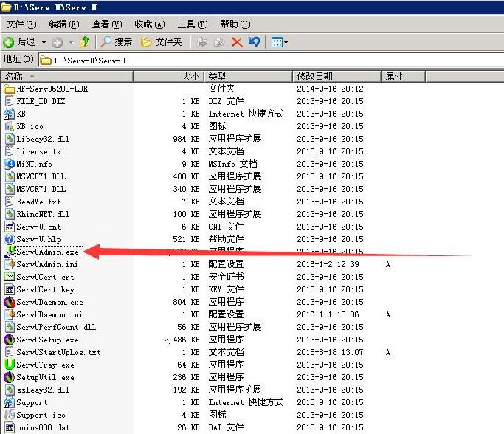
Task: Click the 安全证书 type cell
Action: (x=226, y=277)
